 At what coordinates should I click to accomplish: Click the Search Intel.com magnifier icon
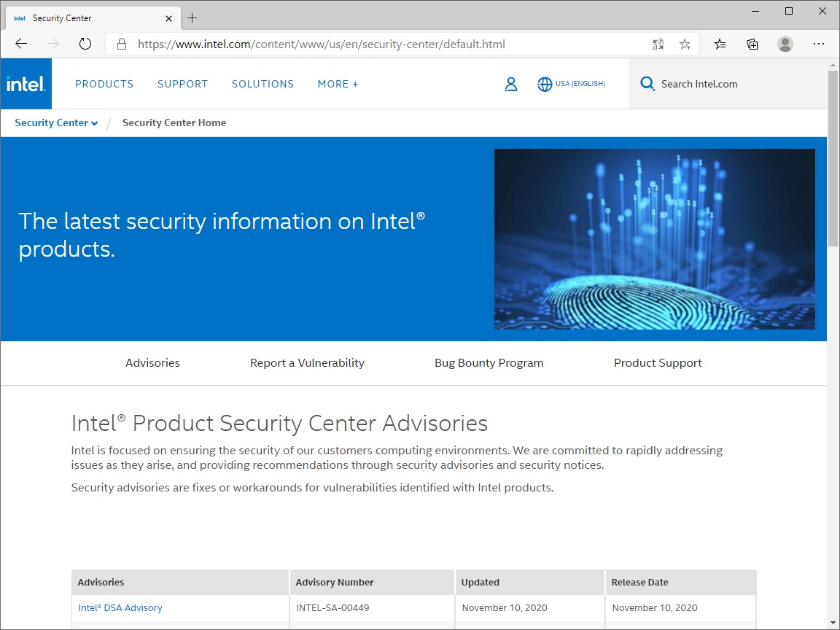pos(647,83)
